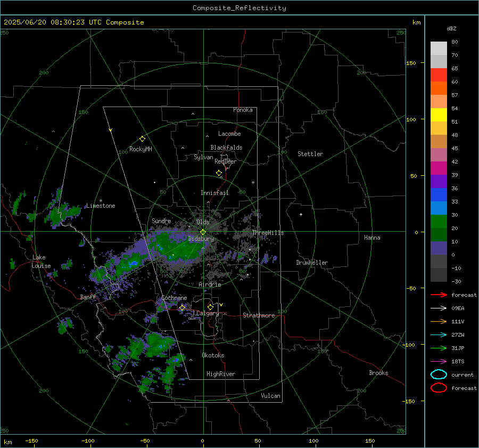The image size is (479, 448).
Task: Select the Brooks city label
Action: tap(378, 373)
